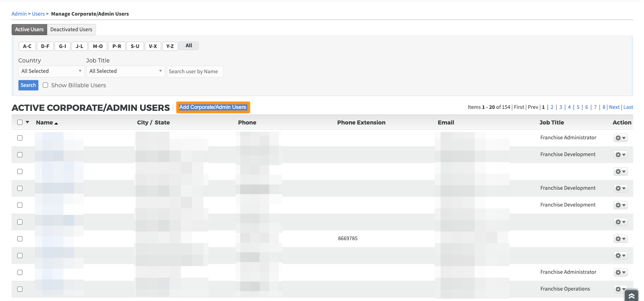Sort by Name column ascending arrow

(x=56, y=123)
